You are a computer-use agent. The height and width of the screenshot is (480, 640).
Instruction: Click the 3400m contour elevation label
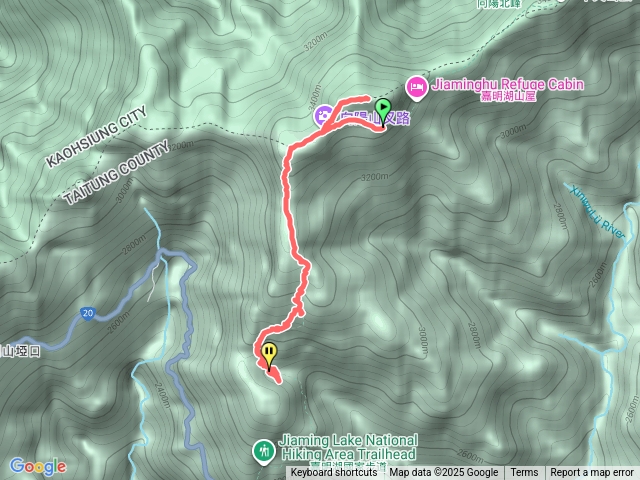[x=313, y=95]
